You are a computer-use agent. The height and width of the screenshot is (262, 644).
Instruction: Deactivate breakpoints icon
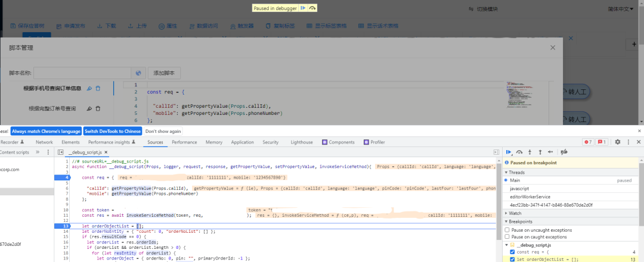(564, 152)
